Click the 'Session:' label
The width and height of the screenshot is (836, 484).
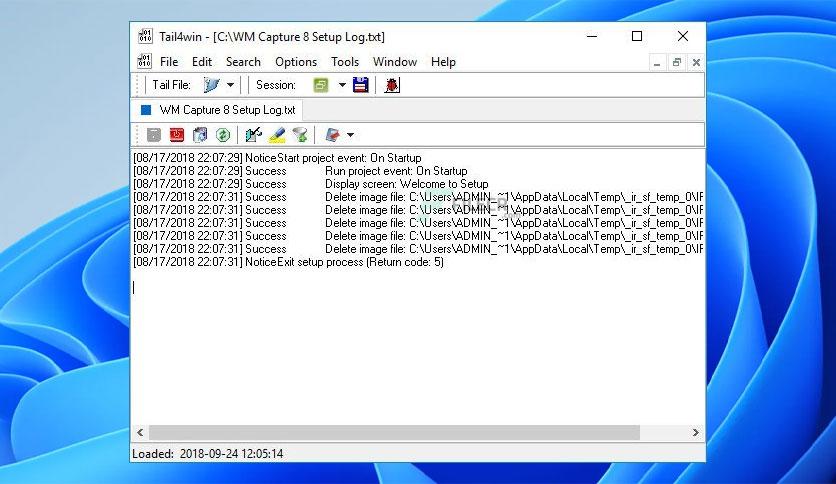[276, 85]
